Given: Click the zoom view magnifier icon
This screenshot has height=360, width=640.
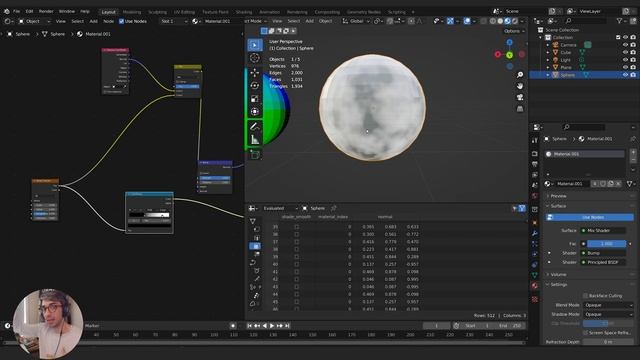Looking at the screenshot, I should [520, 75].
